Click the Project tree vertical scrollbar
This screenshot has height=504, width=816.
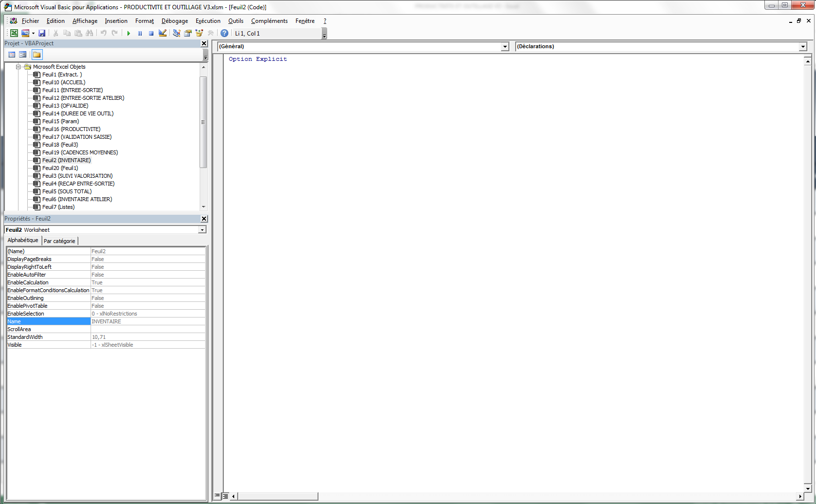pyautogui.click(x=204, y=122)
